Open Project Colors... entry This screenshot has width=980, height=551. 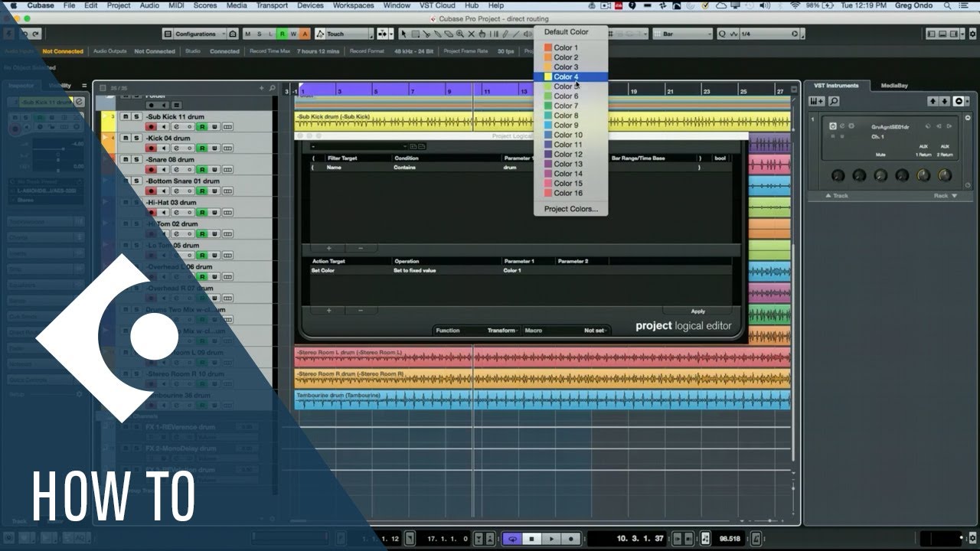(x=570, y=209)
